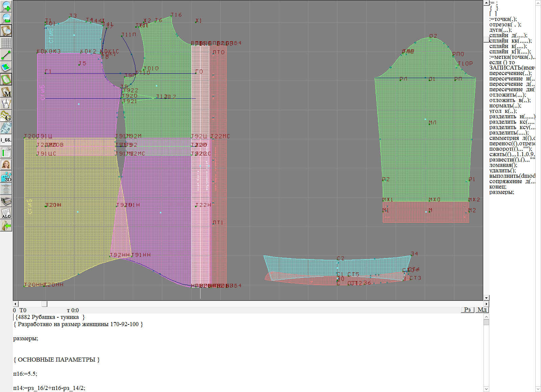Image resolution: width=541 pixels, height=392 pixels.
Task: Open the spreadsheet table icon
Action: [6, 152]
